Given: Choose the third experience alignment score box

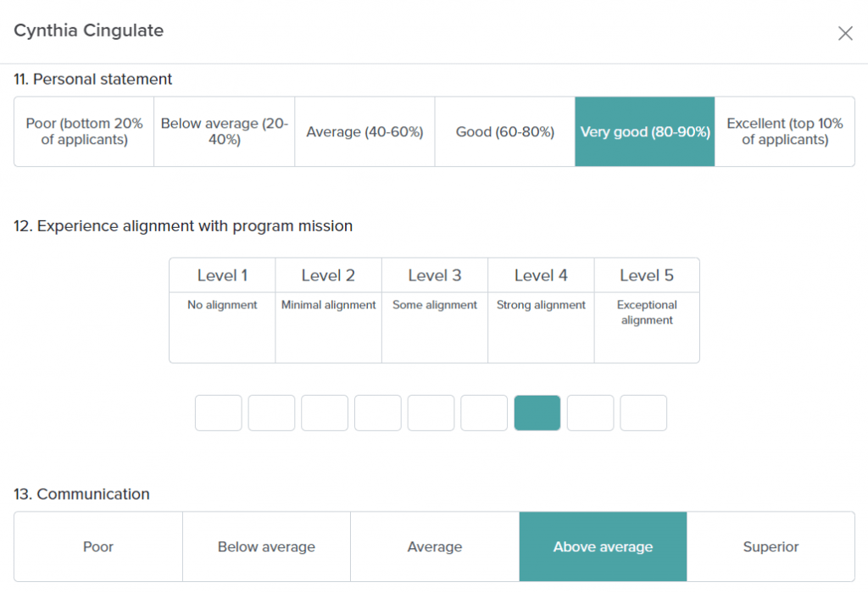Looking at the screenshot, I should [x=325, y=413].
